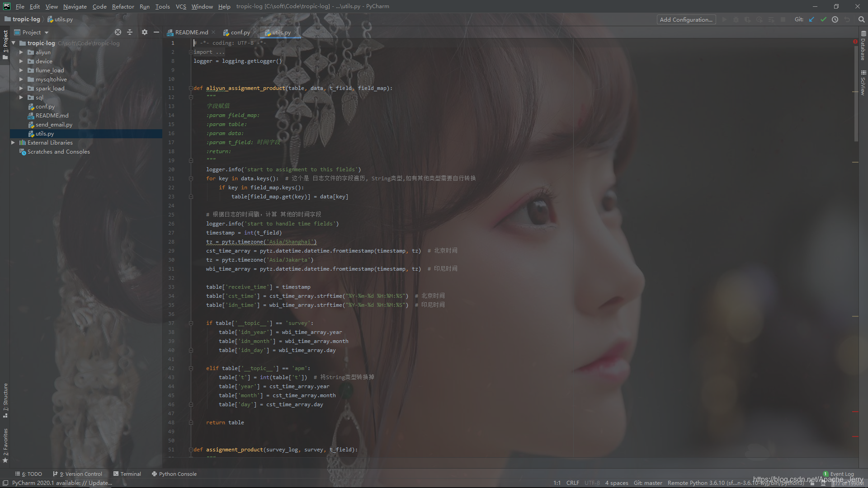Open Git history clock icon
This screenshot has height=488, width=868.
(835, 19)
